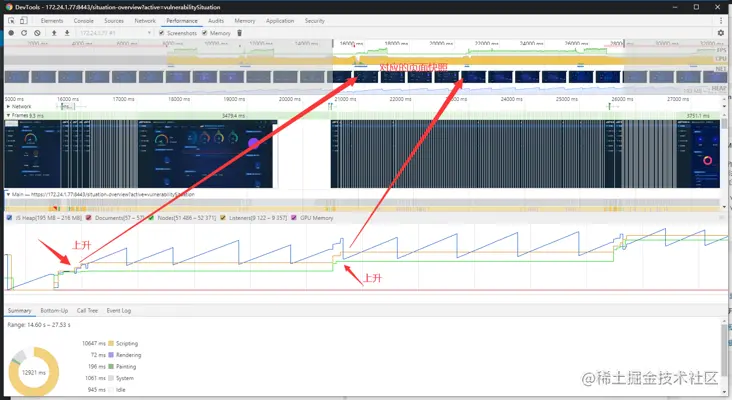Click the reload and profile icon
Viewport: 732px width, 400px height.
coord(24,33)
